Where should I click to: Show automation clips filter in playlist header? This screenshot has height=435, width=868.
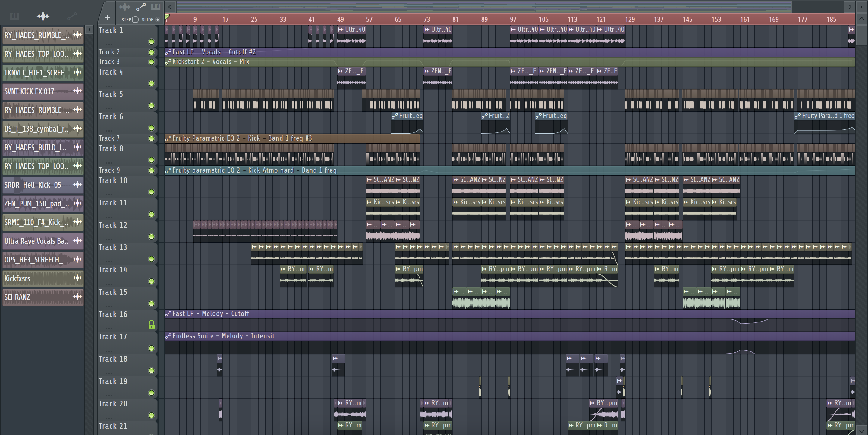pyautogui.click(x=141, y=7)
